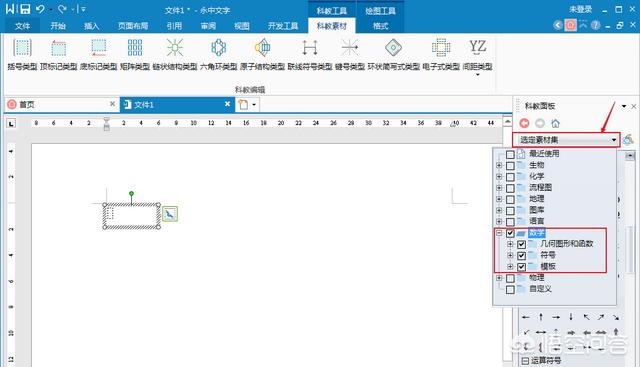
Task: Uncheck the 几何图形和函数 checkbox
Action: pos(521,244)
